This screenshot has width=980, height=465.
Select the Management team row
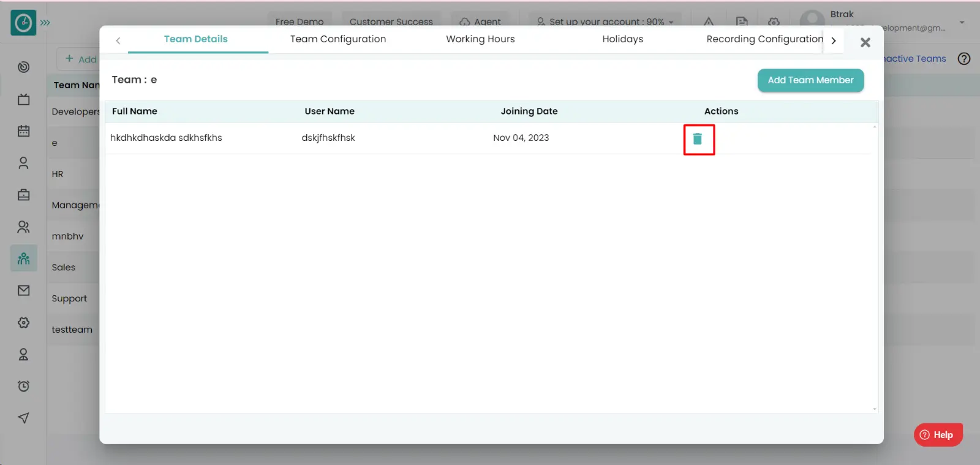[x=75, y=205]
